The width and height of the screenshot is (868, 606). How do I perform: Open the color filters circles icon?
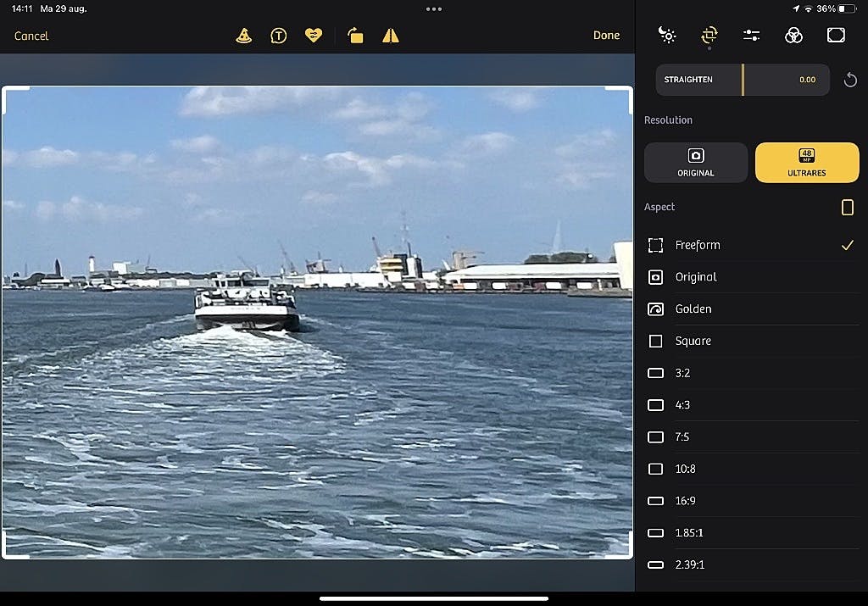(x=793, y=36)
